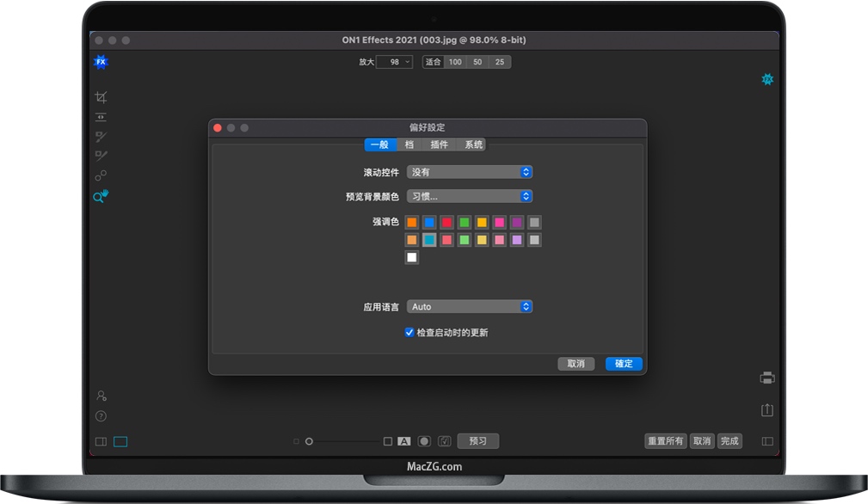Select the Zoom/Pan tool in the sidebar
This screenshot has width=868, height=504.
(x=101, y=195)
